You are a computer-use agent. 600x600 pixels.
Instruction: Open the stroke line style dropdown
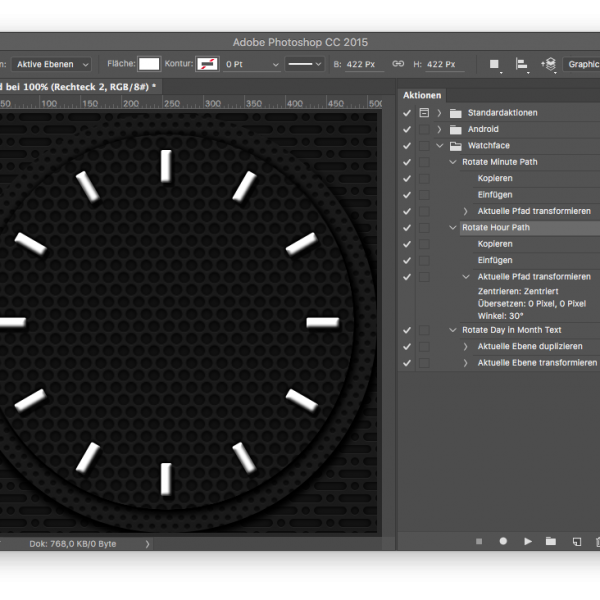(305, 64)
